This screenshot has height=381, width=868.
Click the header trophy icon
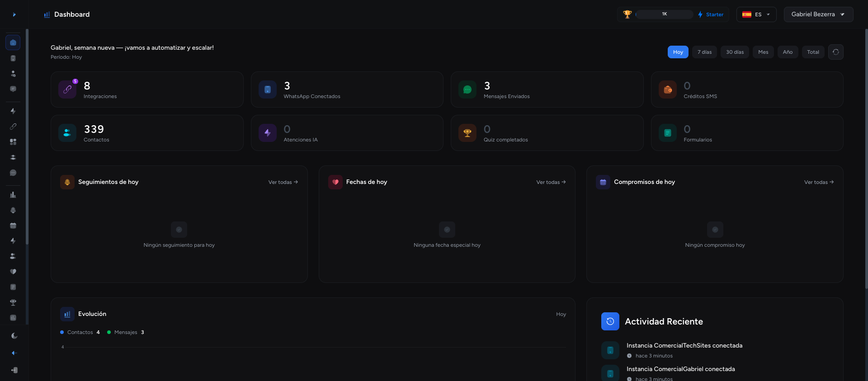pos(627,14)
